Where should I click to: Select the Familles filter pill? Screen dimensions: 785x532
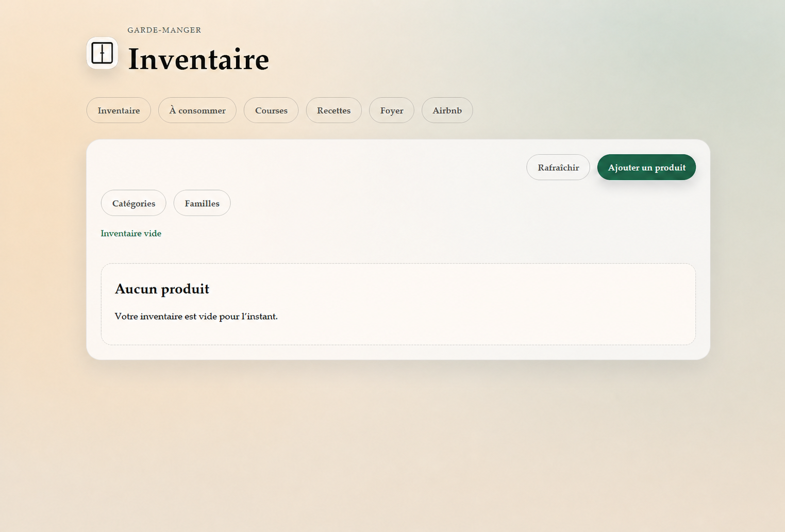(202, 203)
